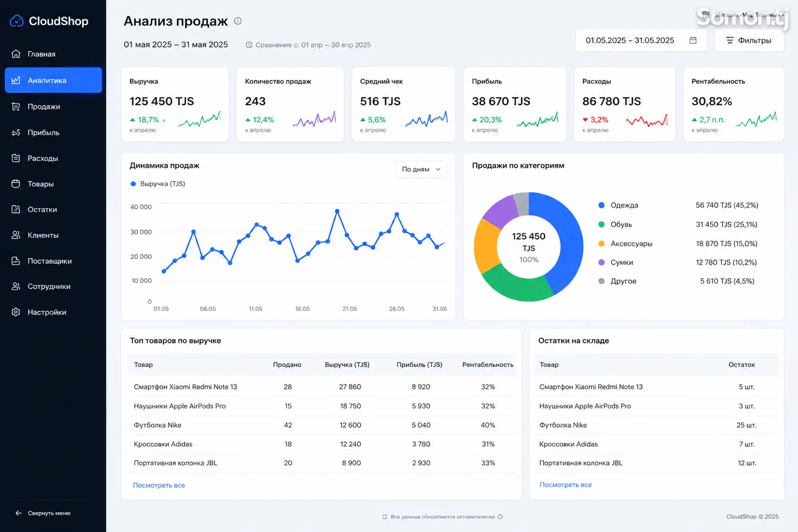
Task: Toggle the Выручка (TJS) chart legend
Action: click(158, 184)
